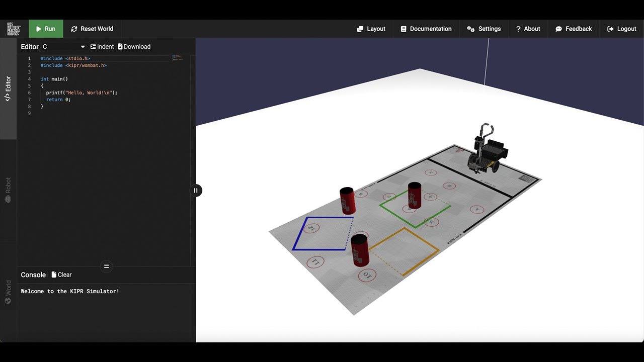644x362 pixels.
Task: Click the KISS Institute logo
Action: click(x=14, y=29)
